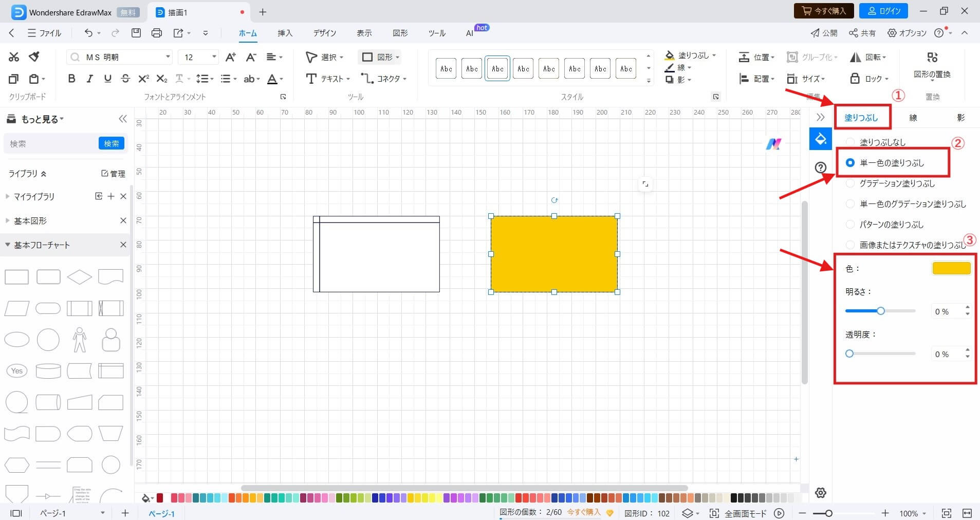
Task: Collapse 基本フローチャート library section
Action: coord(7,245)
